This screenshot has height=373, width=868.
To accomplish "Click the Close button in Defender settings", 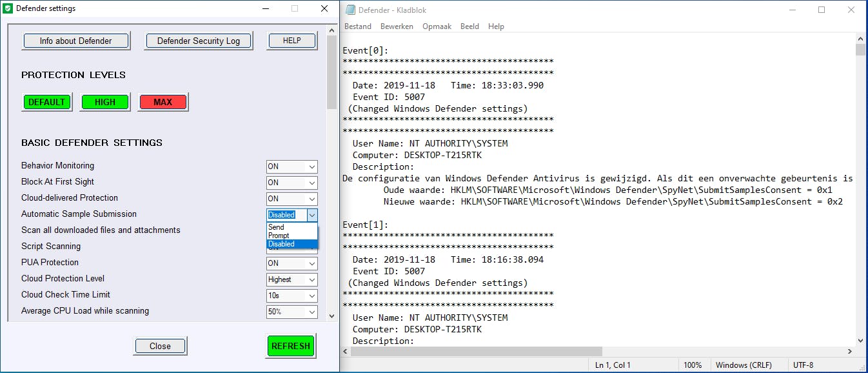I will [160, 346].
